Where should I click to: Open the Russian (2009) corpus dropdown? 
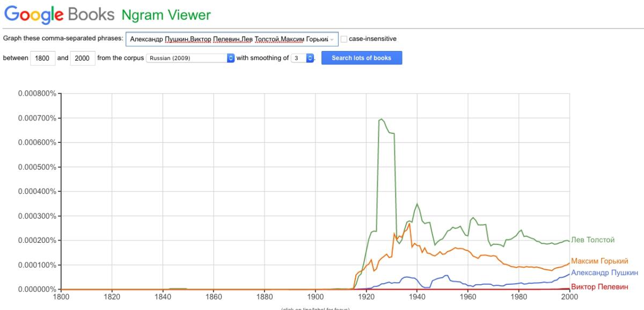pos(191,58)
